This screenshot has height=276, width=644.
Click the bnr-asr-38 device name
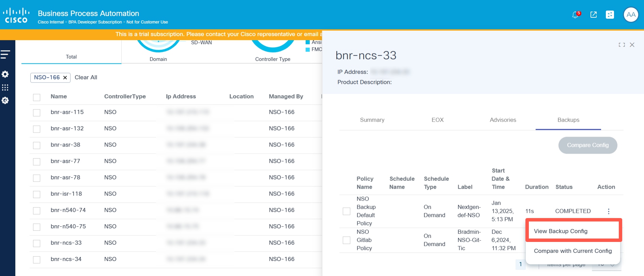point(65,145)
